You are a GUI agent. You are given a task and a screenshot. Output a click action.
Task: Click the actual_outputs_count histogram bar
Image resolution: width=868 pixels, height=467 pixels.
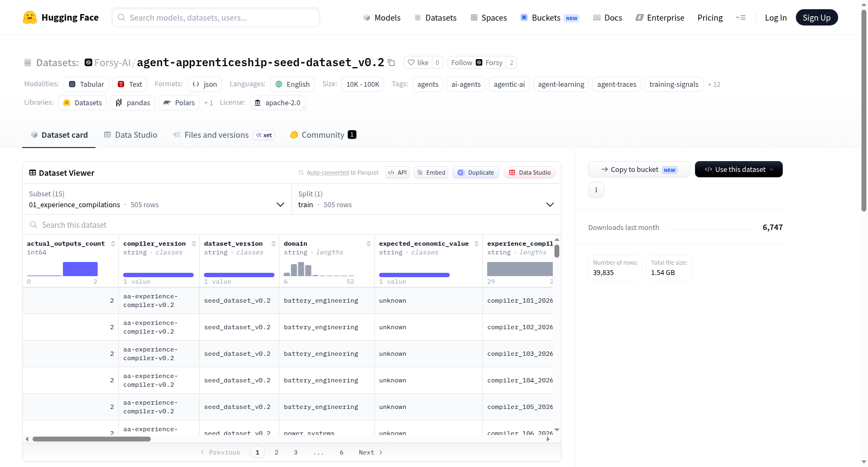click(x=80, y=269)
